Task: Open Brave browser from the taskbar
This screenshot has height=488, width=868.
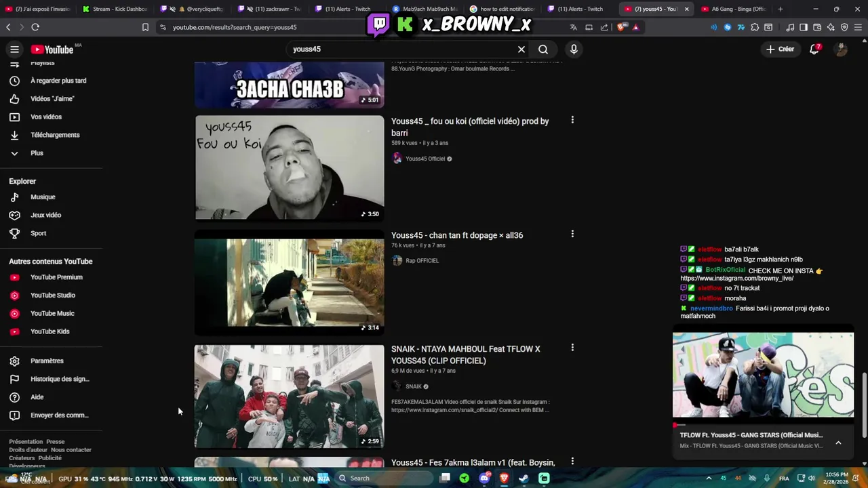Action: (x=504, y=479)
